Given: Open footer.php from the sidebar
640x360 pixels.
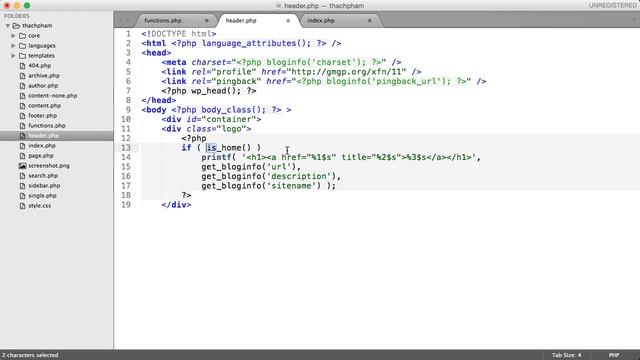Looking at the screenshot, I should pos(42,116).
